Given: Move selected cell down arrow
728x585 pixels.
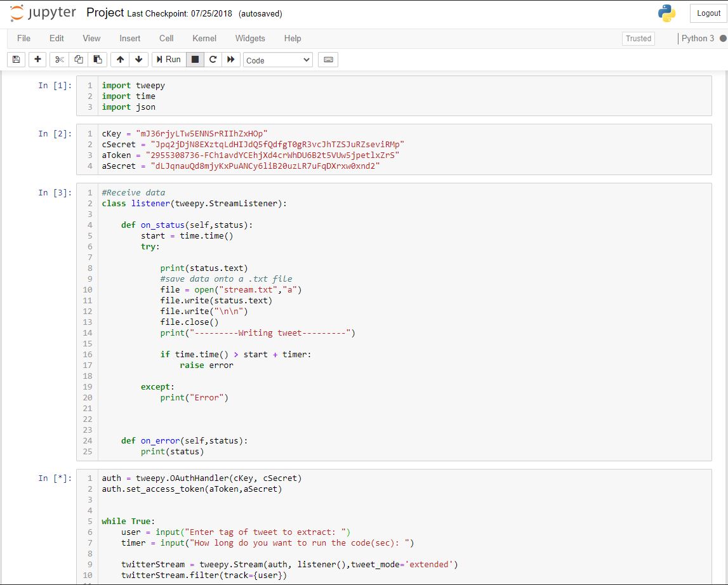Looking at the screenshot, I should click(x=139, y=60).
